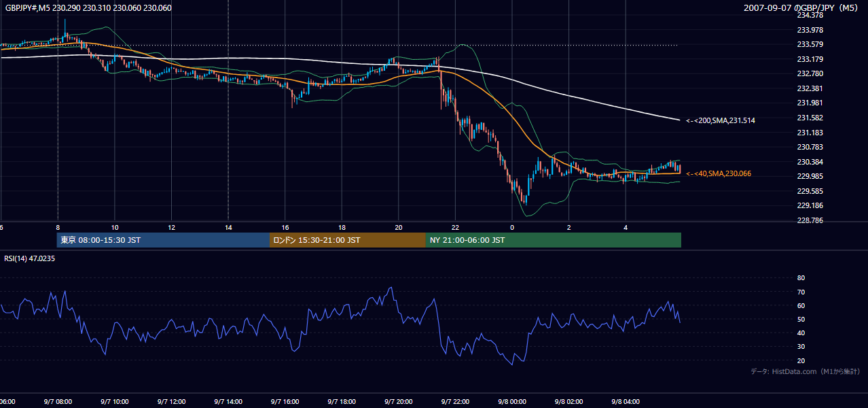The image size is (868, 408).
Task: Click the RSI scale value 60
Action: 801,305
